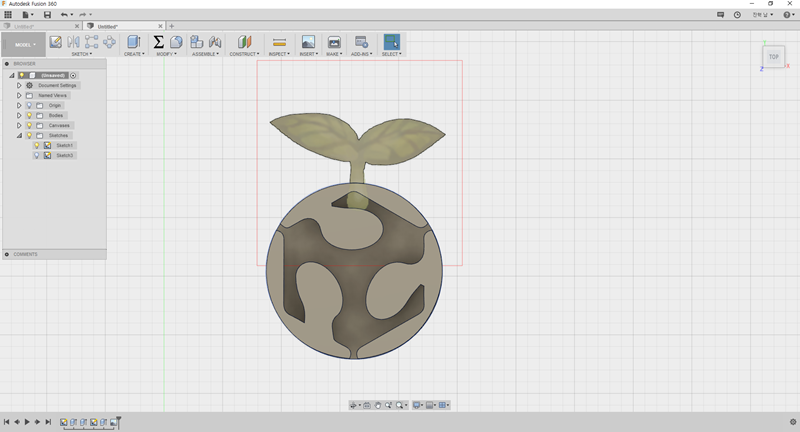Screen dimensions: 800x432
Task: Toggle visibility bulb of Bodies folder
Action: point(29,115)
